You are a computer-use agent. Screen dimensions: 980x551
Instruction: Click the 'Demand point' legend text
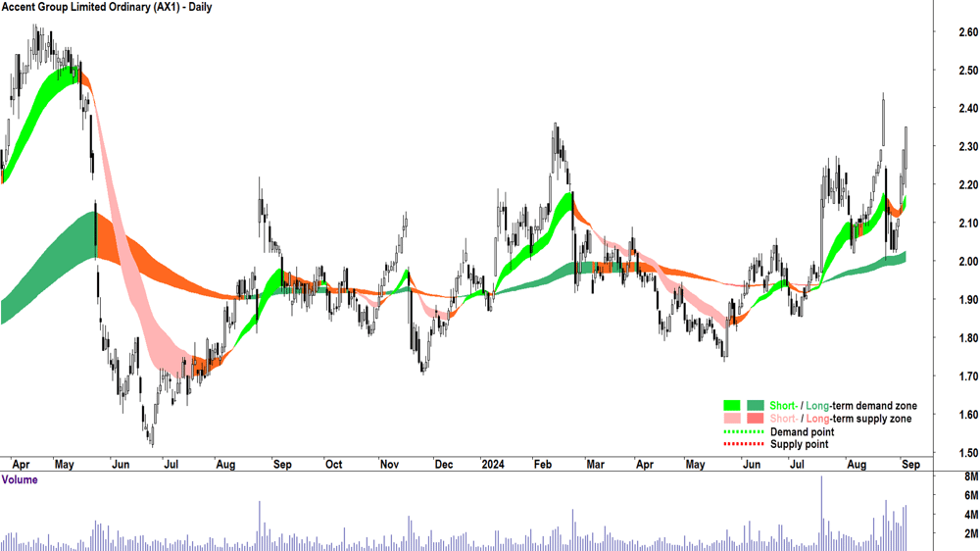[x=802, y=431]
